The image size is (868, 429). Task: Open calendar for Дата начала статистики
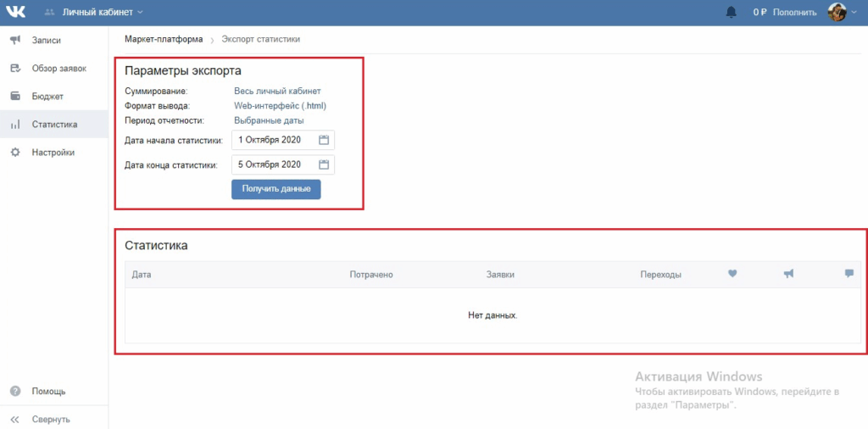click(324, 140)
